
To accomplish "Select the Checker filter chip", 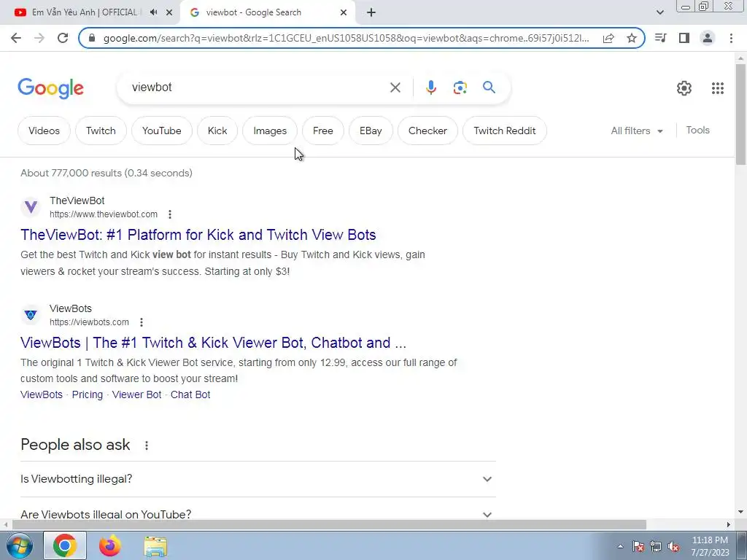I will (x=427, y=131).
